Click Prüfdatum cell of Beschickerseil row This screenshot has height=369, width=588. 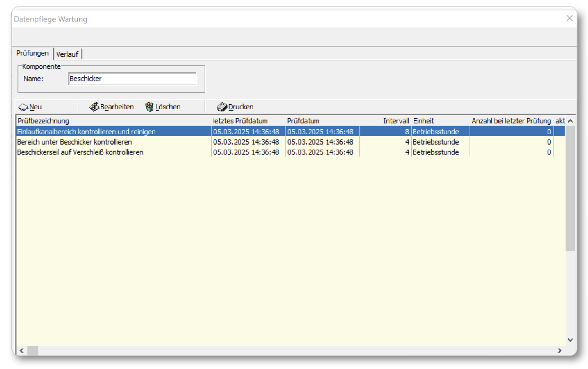(322, 152)
